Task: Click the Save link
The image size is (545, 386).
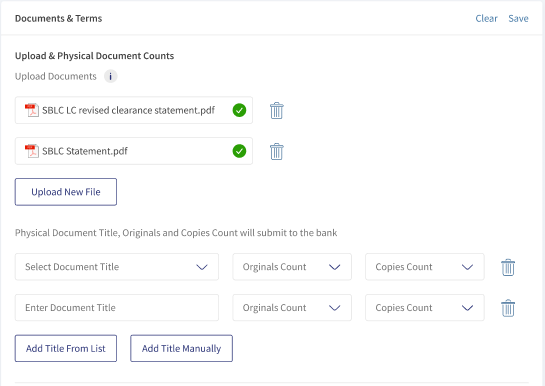Action: coord(518,18)
